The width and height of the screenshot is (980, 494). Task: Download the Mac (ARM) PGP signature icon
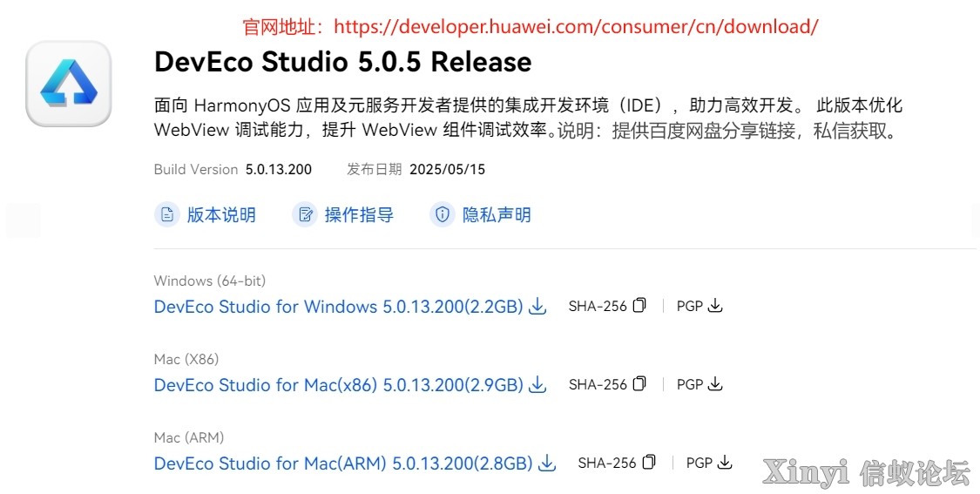click(x=725, y=462)
